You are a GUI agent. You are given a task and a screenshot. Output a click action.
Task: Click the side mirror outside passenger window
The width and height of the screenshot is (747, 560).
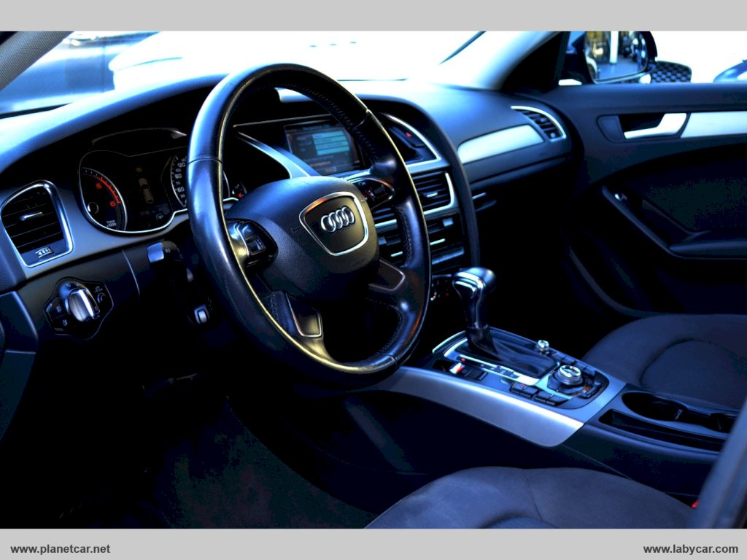point(617,56)
